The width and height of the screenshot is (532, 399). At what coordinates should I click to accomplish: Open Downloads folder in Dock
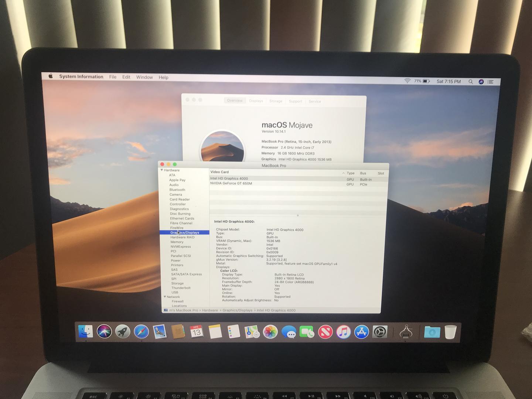(432, 332)
